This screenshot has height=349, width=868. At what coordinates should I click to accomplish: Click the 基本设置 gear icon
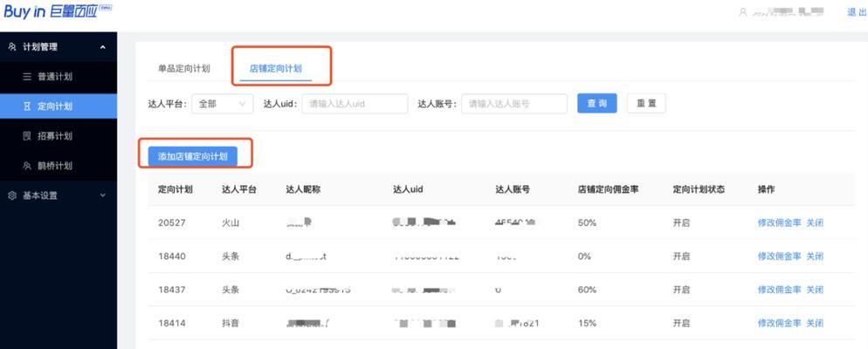(12, 195)
